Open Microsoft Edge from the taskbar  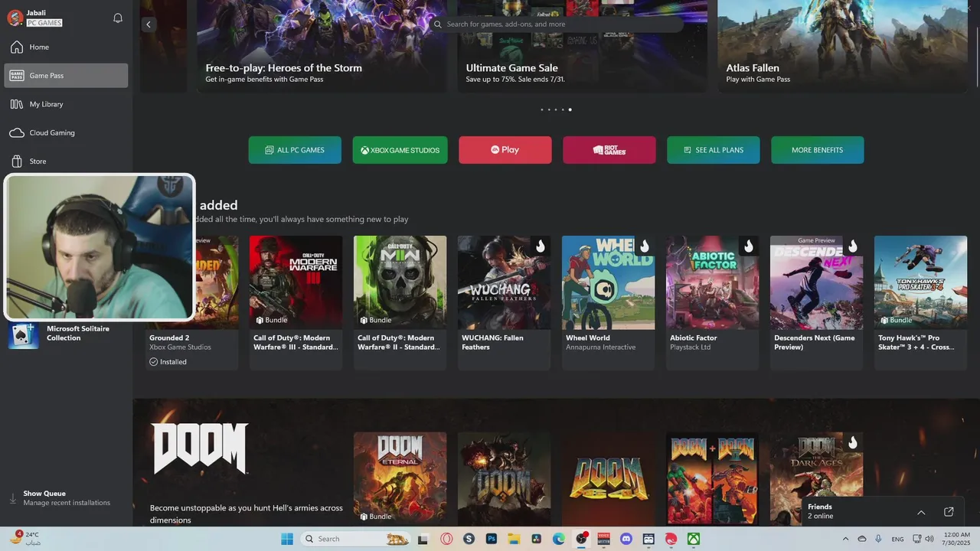coord(559,539)
